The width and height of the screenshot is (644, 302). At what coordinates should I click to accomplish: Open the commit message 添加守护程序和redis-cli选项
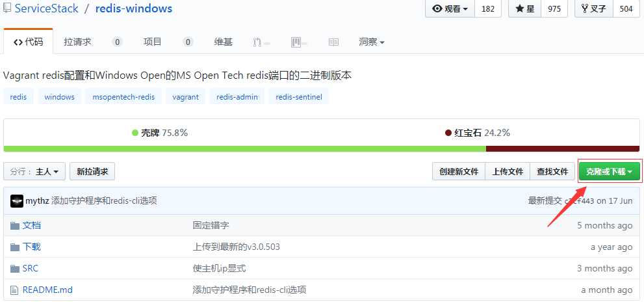pyautogui.click(x=104, y=201)
